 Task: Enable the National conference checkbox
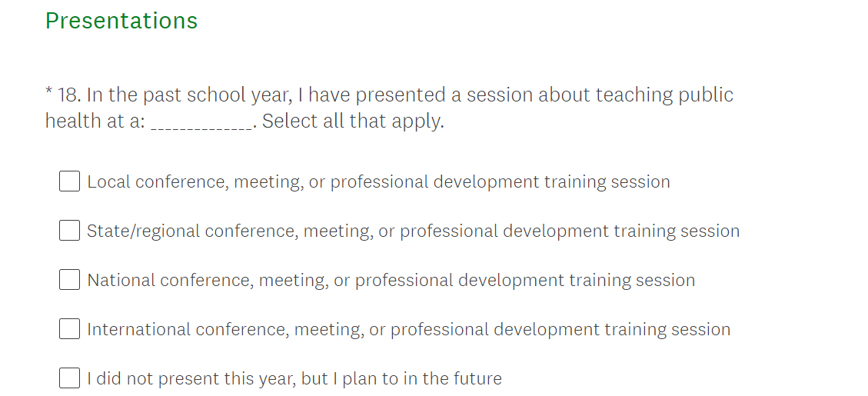pyautogui.click(x=70, y=280)
